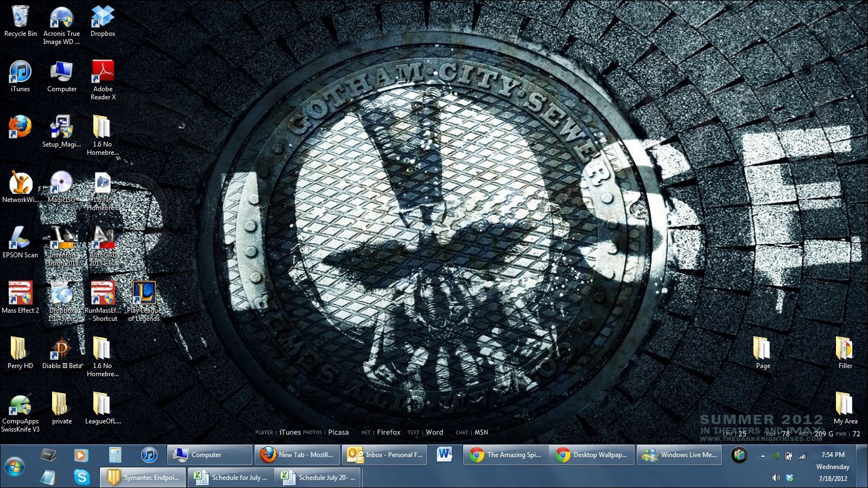868x488 pixels.
Task: Show hidden system tray icons arrow
Action: coord(763,456)
